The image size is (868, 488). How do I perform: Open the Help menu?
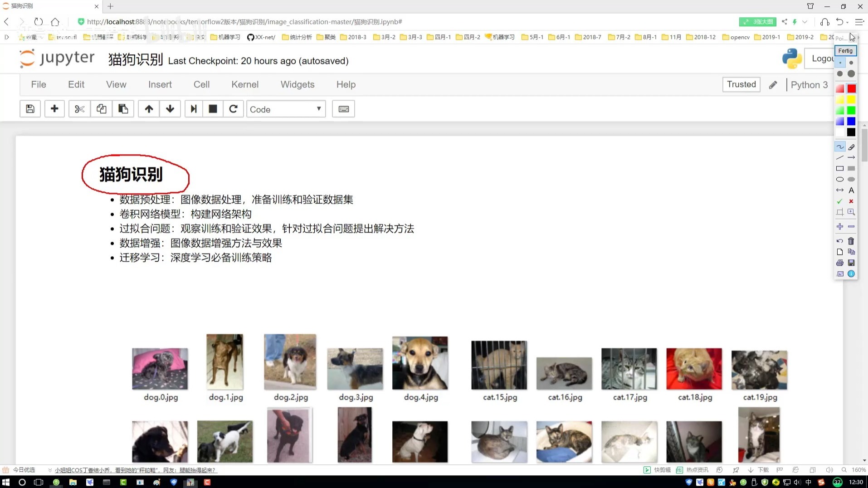[x=346, y=84]
